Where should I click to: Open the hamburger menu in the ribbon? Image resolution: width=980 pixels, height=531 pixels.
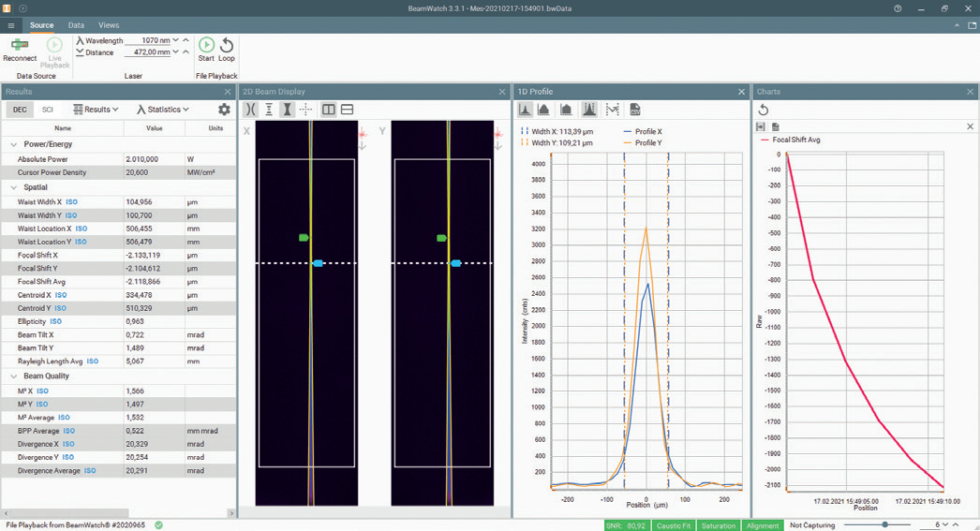pyautogui.click(x=11, y=25)
